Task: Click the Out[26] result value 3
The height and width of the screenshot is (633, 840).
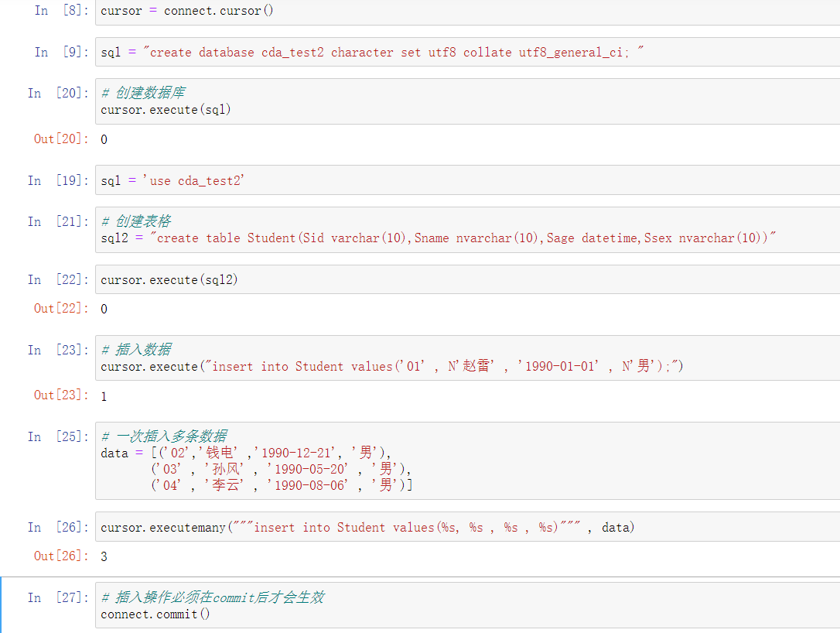Action: coord(104,556)
